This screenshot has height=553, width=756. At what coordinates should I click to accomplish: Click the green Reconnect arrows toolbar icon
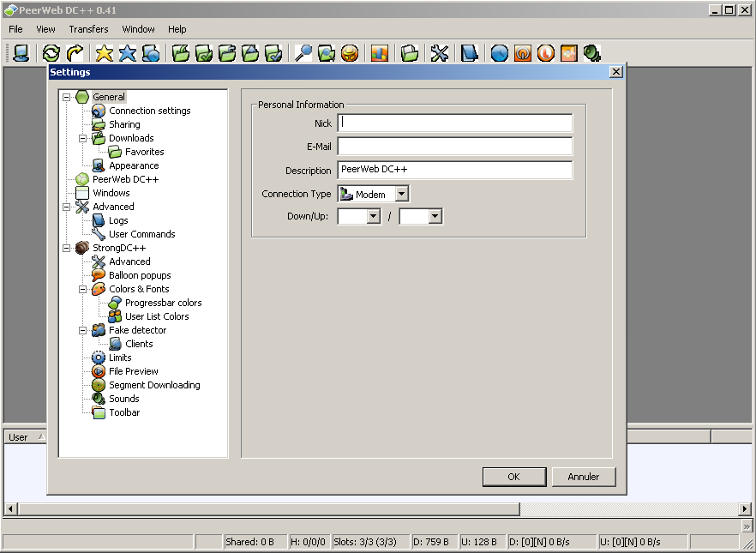[x=51, y=53]
